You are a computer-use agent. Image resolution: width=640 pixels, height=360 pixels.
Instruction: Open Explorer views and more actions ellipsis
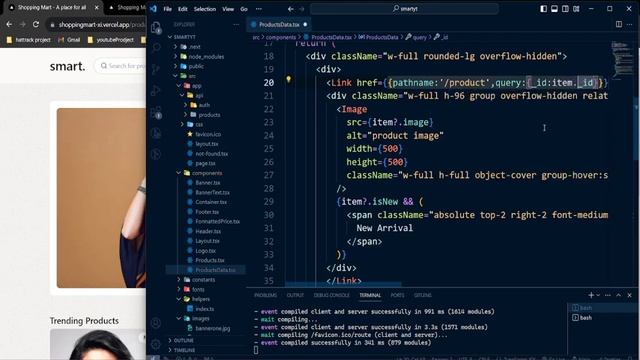pos(236,24)
